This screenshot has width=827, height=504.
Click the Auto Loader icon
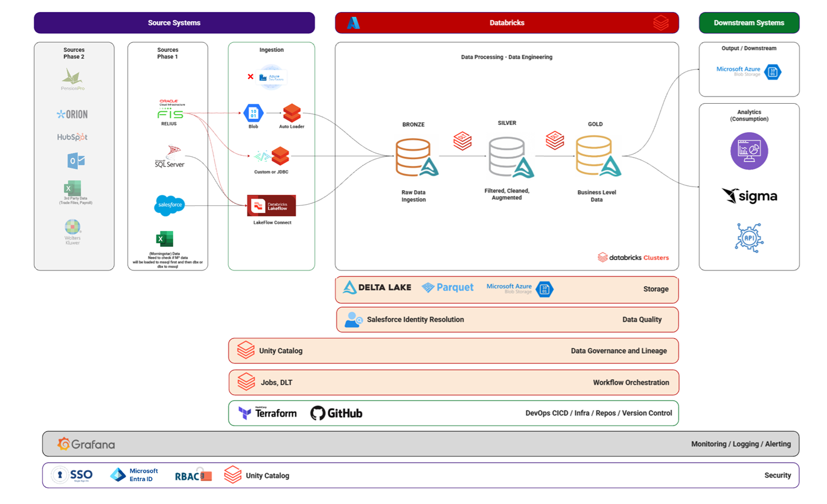(x=292, y=113)
